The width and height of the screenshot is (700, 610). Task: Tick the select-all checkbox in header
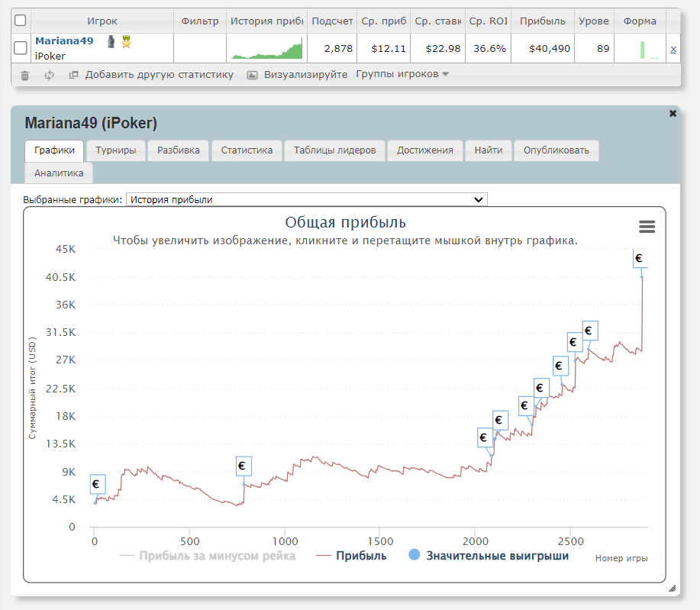[x=21, y=21]
